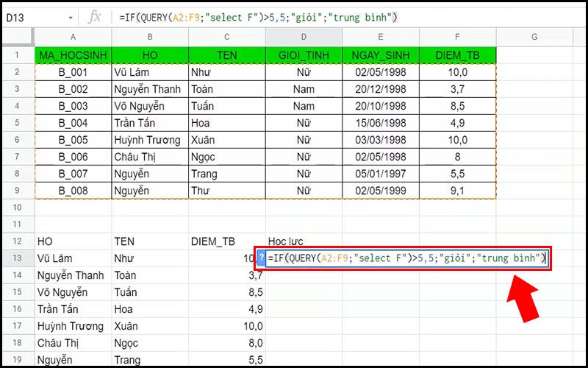Click Châu Thị in row 7
588x368 pixels.
150,157
